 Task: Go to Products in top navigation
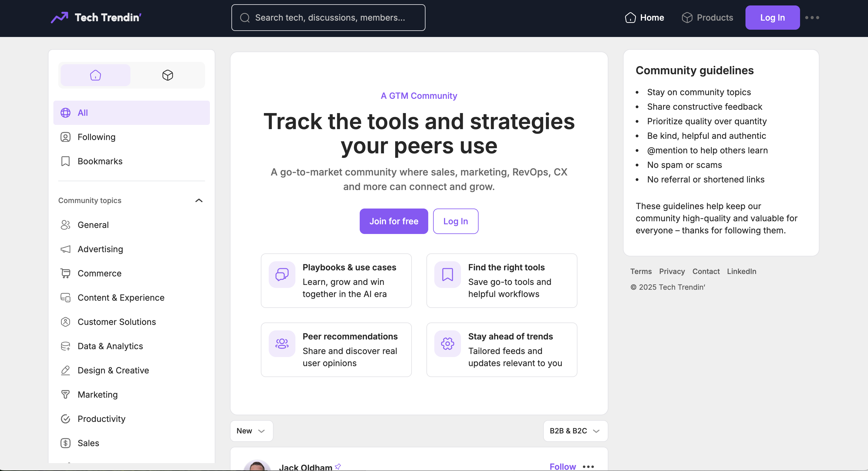(x=707, y=18)
